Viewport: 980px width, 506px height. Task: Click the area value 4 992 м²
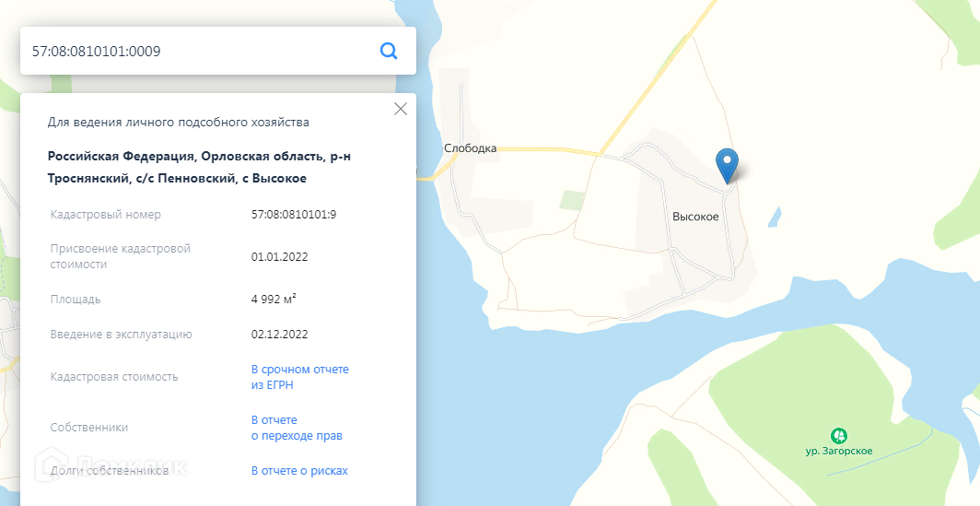[274, 300]
